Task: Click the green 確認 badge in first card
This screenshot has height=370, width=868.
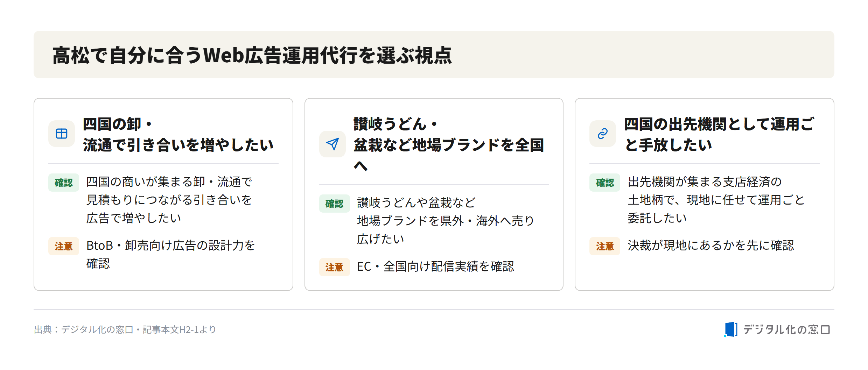Action: tap(64, 183)
